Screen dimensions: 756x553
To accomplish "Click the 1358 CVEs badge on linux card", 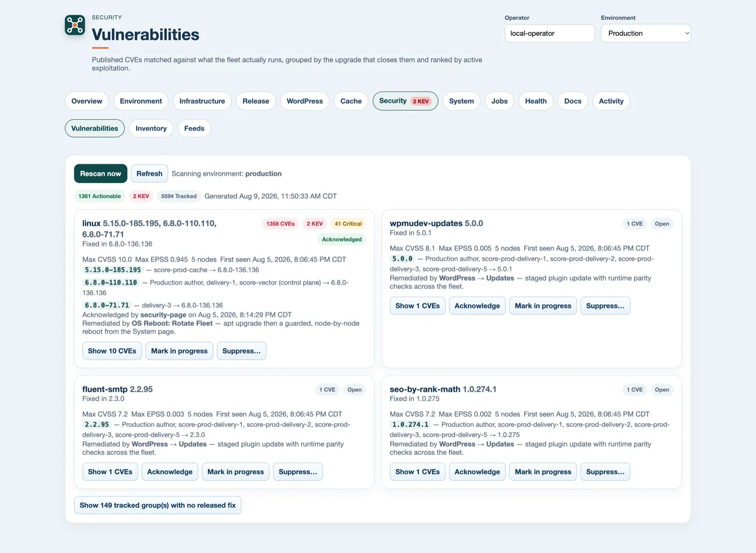I will pos(280,224).
